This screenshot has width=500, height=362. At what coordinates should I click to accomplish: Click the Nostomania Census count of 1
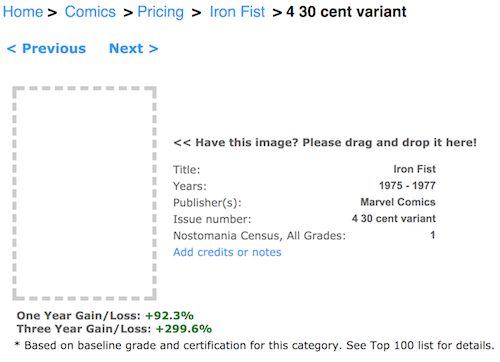432,235
